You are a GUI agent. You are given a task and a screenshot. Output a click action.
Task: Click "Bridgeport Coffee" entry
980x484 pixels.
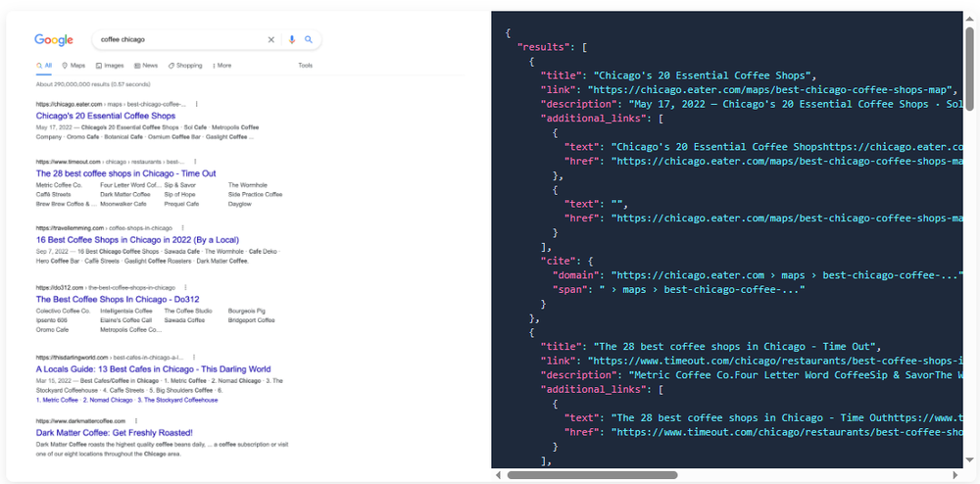tap(251, 320)
